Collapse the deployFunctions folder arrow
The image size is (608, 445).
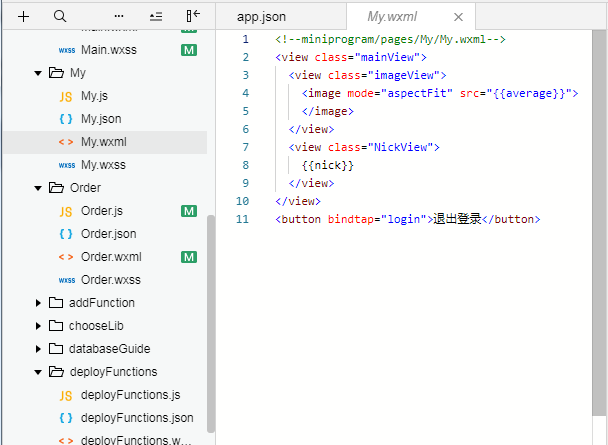38,372
